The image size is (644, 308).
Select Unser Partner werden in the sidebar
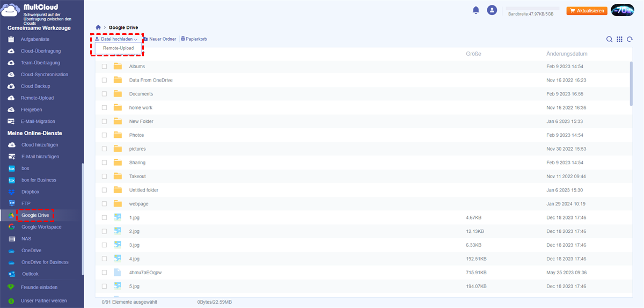44,300
